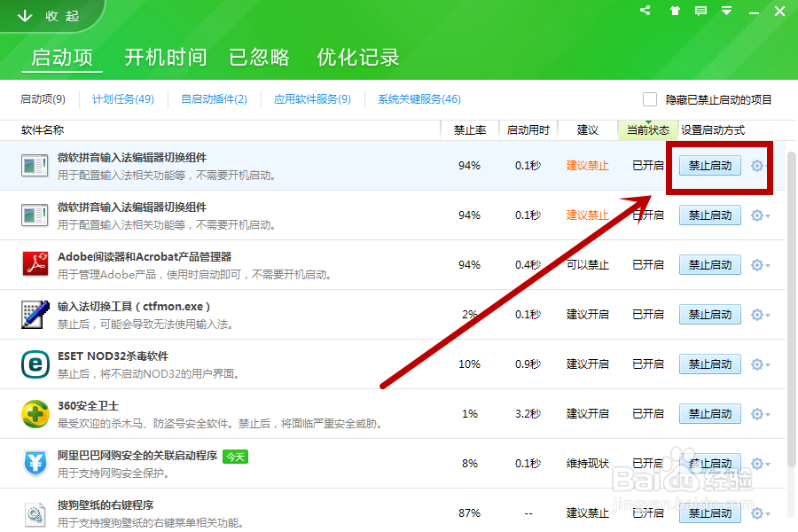The image size is (798, 532).
Task: Switch to the 启动项 tab
Action: click(62, 58)
